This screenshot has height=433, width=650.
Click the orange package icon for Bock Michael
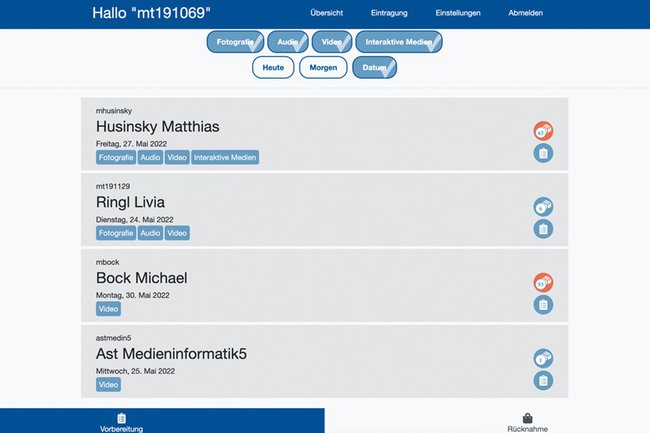543,283
